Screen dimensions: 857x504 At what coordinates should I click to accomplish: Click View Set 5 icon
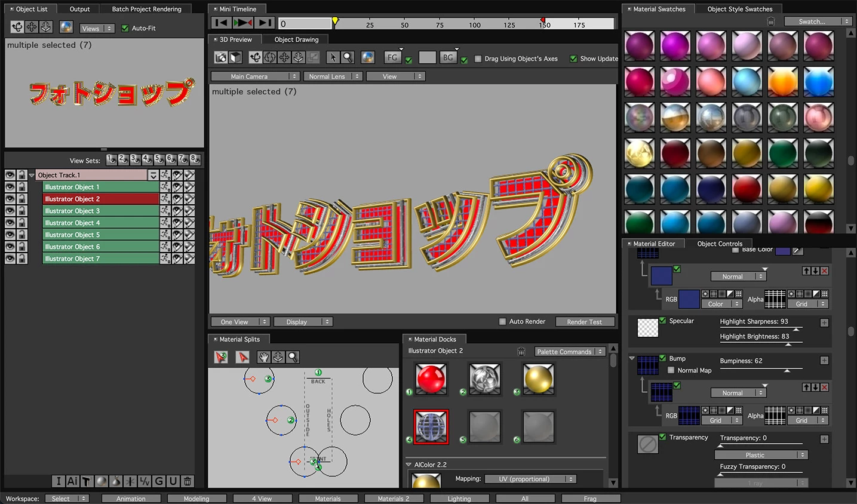tap(159, 159)
